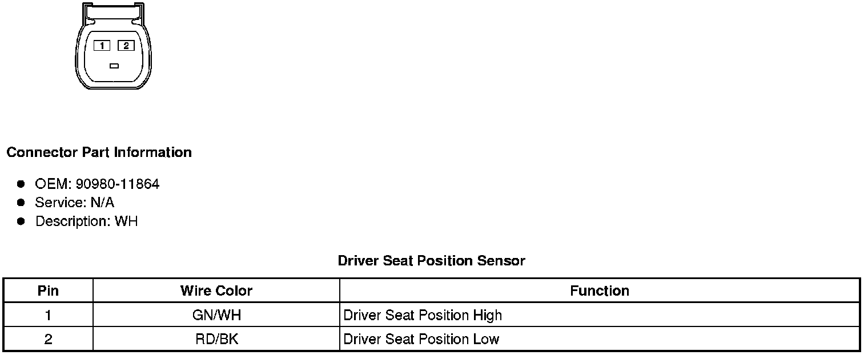This screenshot has height=355, width=868.
Task: Click the Wire Color column header
Action: (x=216, y=291)
